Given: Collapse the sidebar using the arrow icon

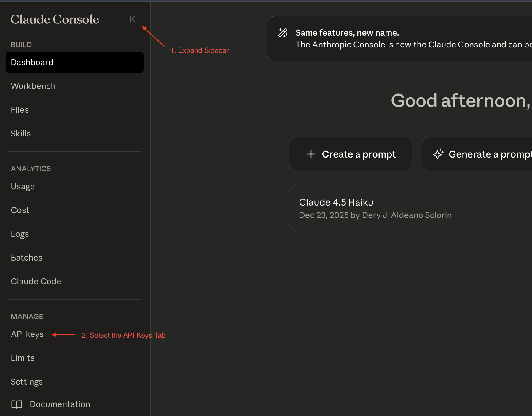Looking at the screenshot, I should tap(134, 19).
